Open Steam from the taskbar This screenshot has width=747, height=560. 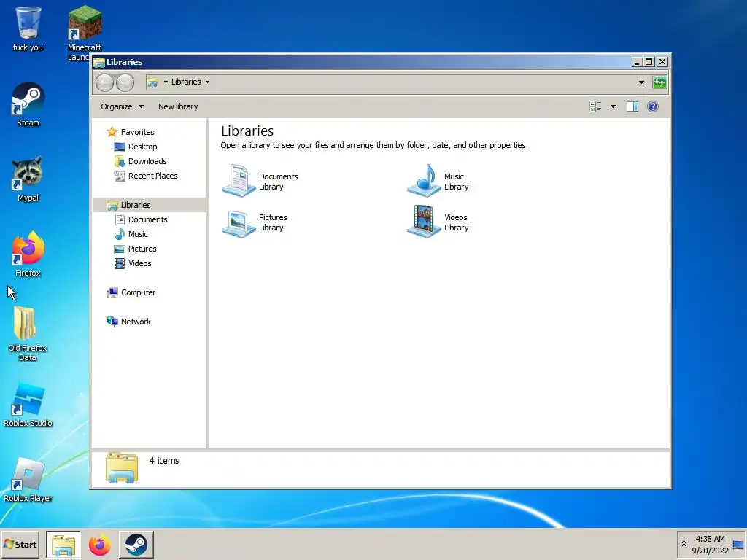pos(136,545)
